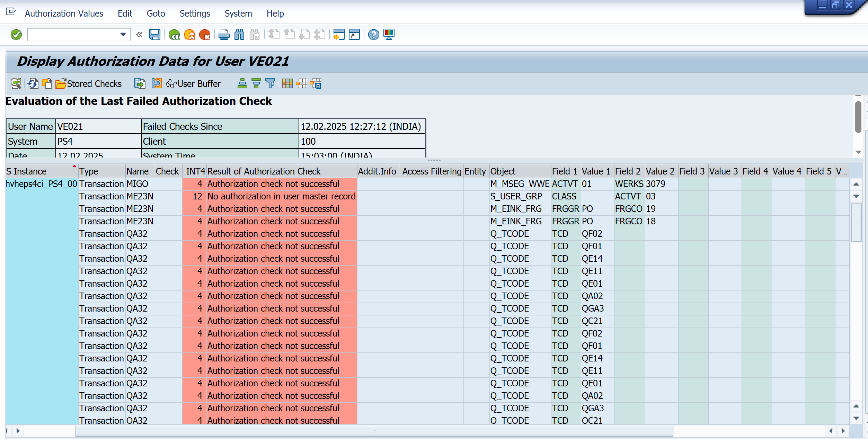
Task: Click header scroll-down arrow below Failed Checks
Action: [x=858, y=152]
